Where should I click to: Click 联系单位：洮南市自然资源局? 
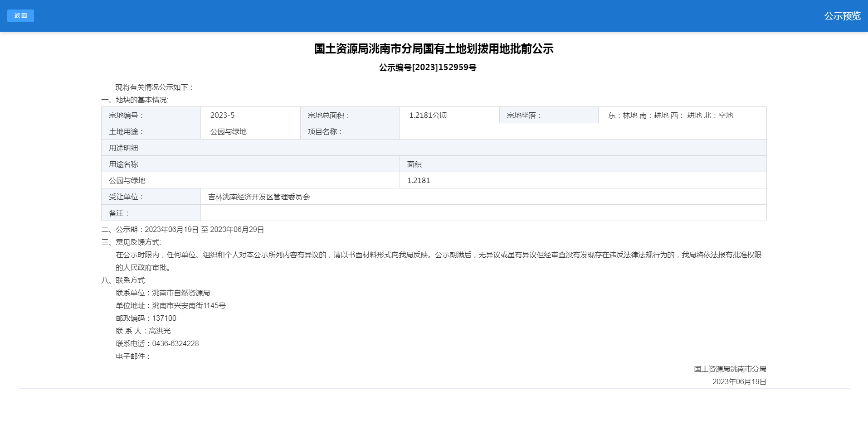point(163,293)
